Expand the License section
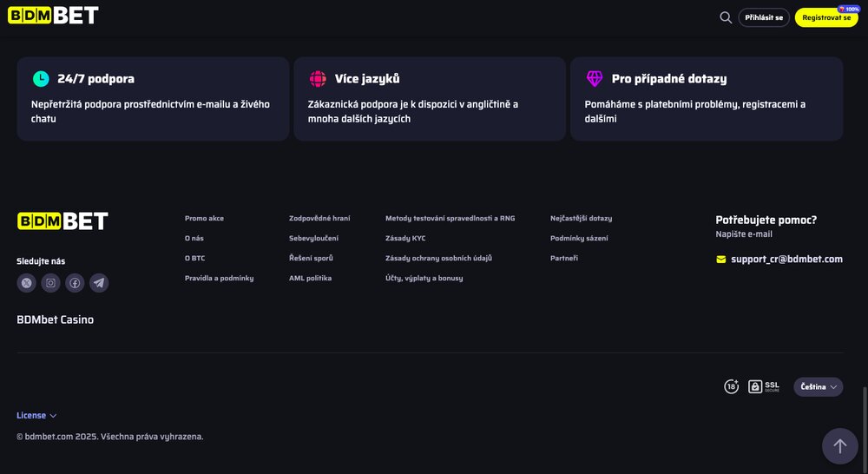Viewport: 868px width, 474px height. [x=36, y=416]
